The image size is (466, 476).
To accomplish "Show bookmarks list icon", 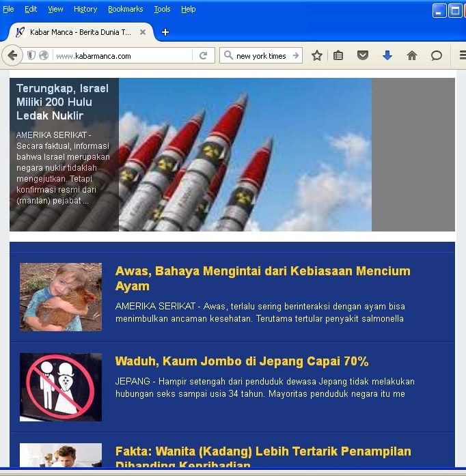I will [x=338, y=55].
